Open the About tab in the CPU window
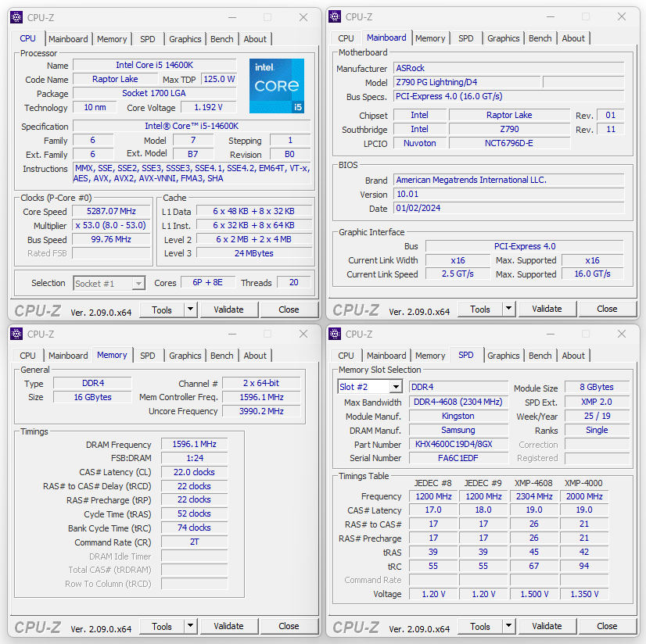Viewport: 646px width, 644px height. (x=255, y=39)
